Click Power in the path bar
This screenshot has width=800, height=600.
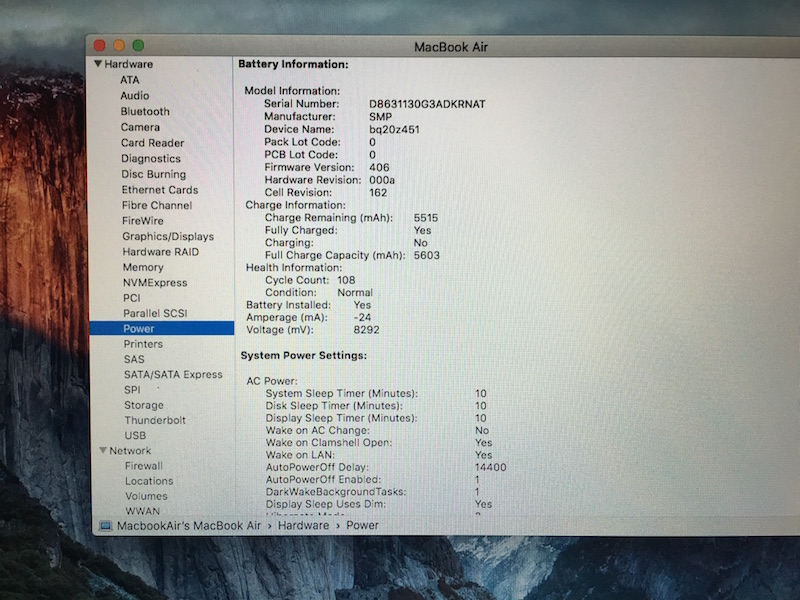[362, 525]
